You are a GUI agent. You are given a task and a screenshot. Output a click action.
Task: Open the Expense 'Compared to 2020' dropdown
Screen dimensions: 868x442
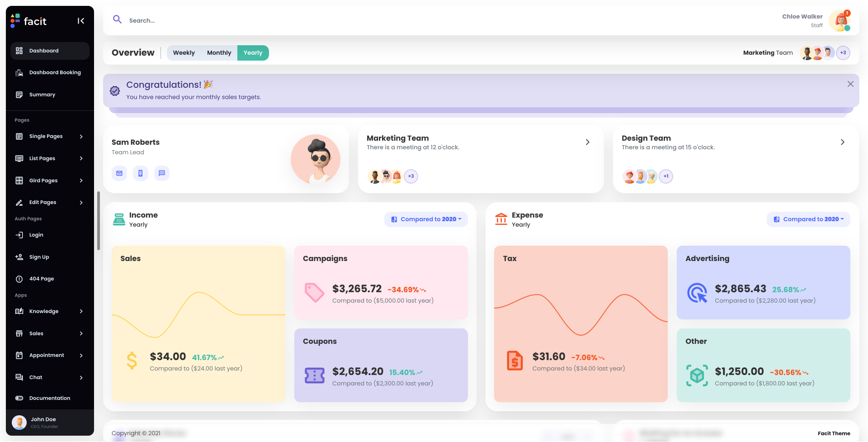(x=808, y=219)
